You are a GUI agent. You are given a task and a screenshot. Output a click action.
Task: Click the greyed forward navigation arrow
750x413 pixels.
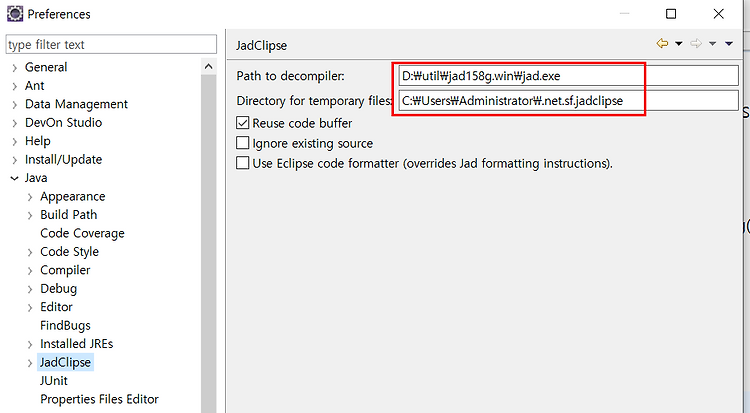point(696,44)
